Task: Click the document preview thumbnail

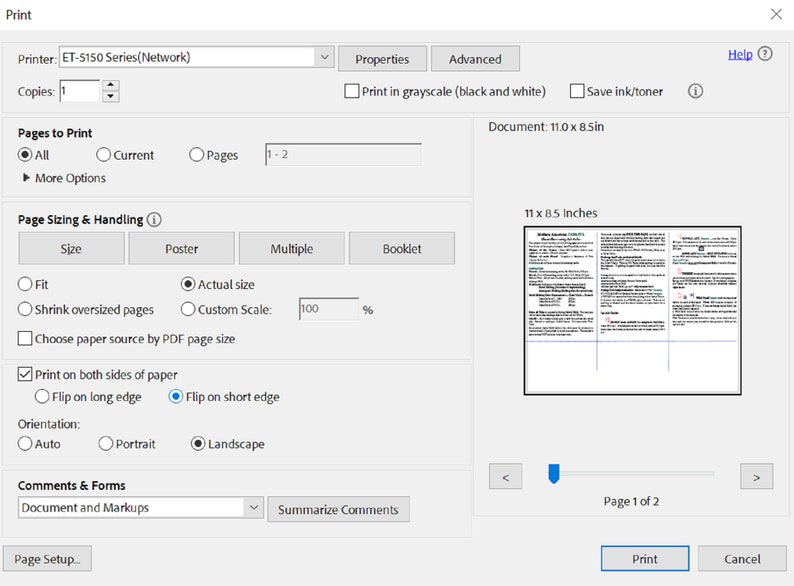Action: (x=632, y=310)
